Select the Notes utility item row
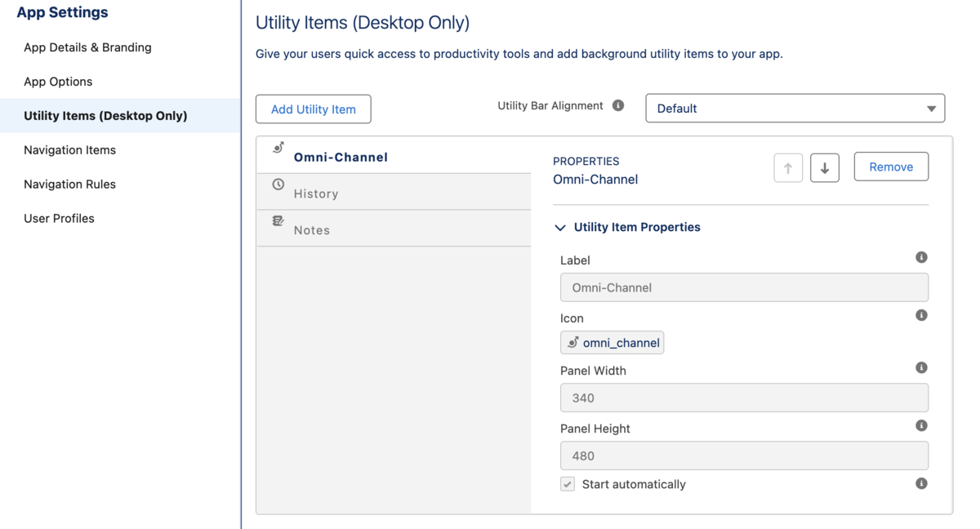The height and width of the screenshot is (529, 980). click(x=394, y=228)
